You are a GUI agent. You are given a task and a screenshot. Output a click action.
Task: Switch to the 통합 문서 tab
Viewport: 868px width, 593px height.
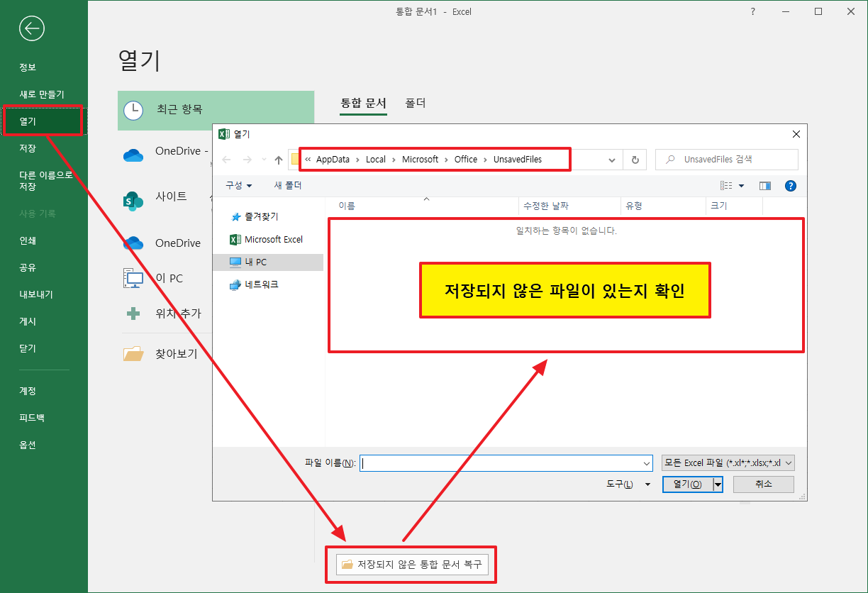pos(364,104)
